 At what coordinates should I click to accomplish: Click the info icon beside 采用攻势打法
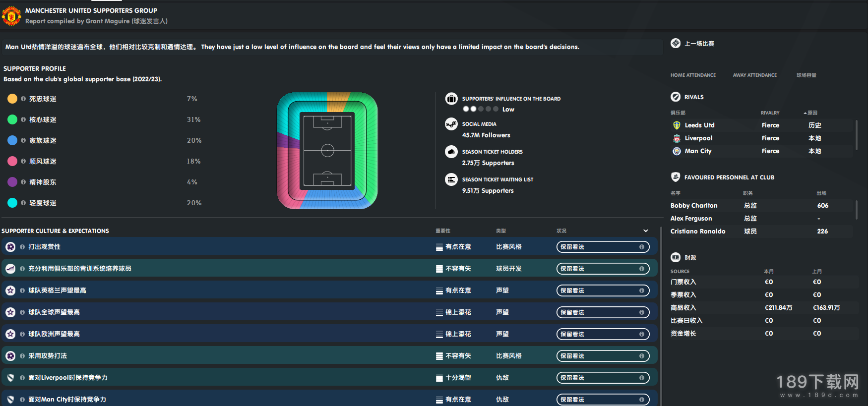(x=22, y=356)
